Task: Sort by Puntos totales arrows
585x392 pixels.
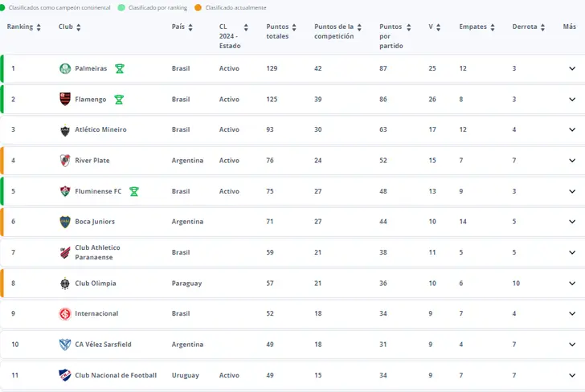Action: tap(294, 27)
